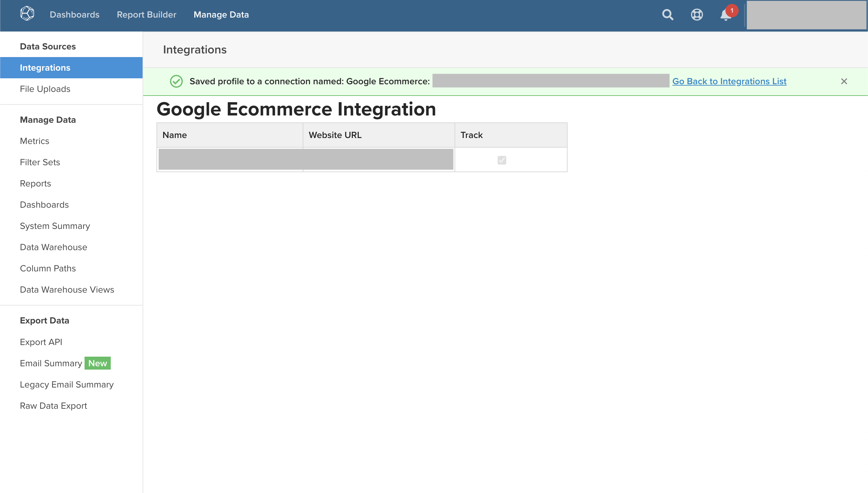Click the green success checkmark icon

(176, 81)
